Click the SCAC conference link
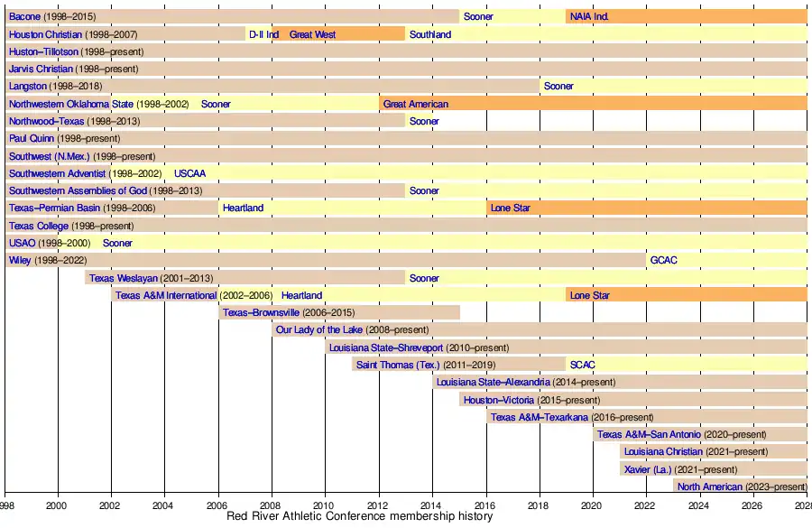Image resolution: width=812 pixels, height=528 pixels. (582, 365)
